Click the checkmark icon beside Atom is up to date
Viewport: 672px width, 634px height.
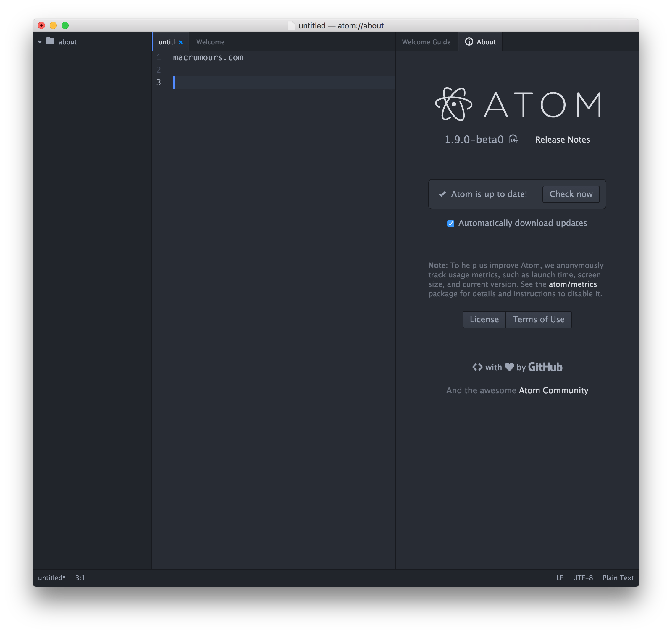442,194
